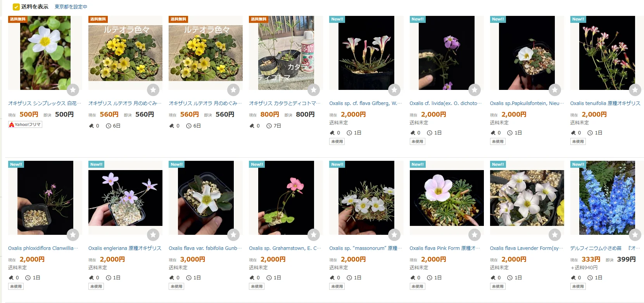Click the first ルテオラ色々 thumbnail image

[125, 53]
